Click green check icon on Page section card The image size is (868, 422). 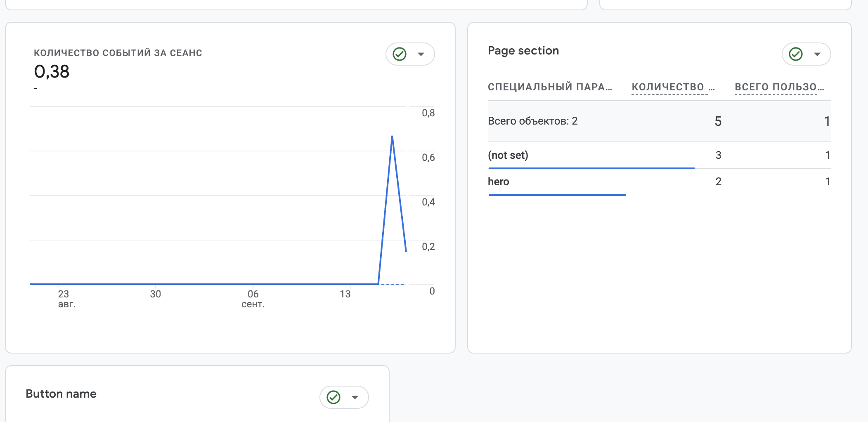pos(796,54)
